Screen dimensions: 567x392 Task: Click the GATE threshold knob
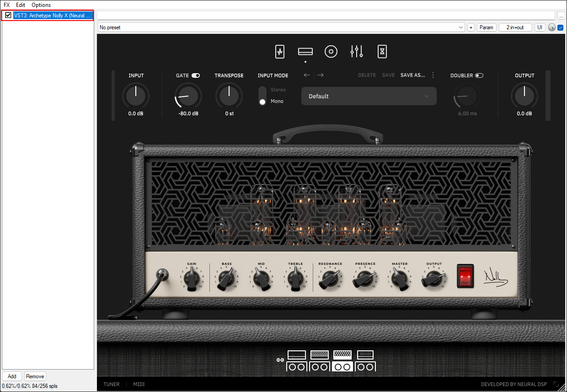[x=187, y=96]
